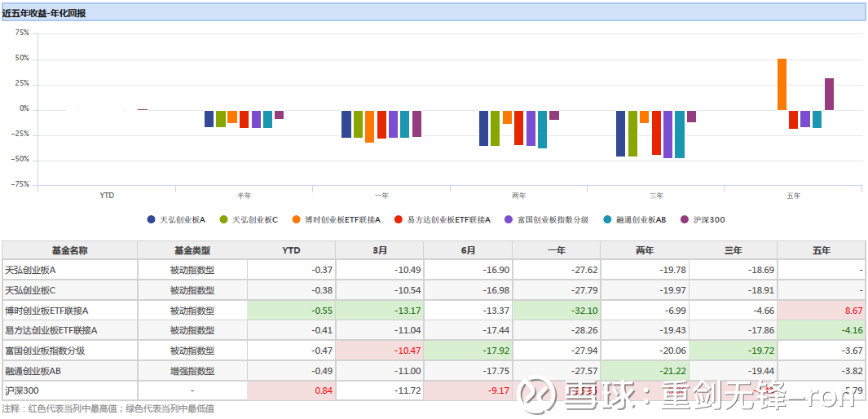Click the -6.99 two-year cell
The image size is (868, 419).
tap(645, 311)
